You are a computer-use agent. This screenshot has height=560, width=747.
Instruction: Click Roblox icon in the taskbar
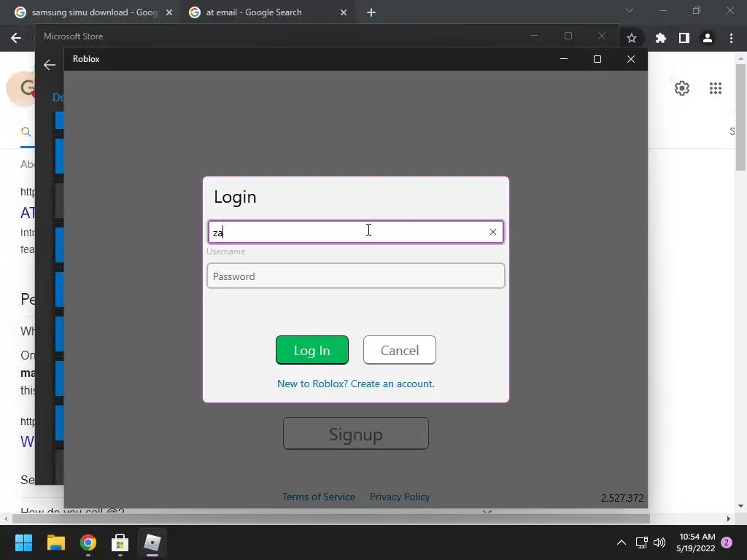click(x=152, y=542)
